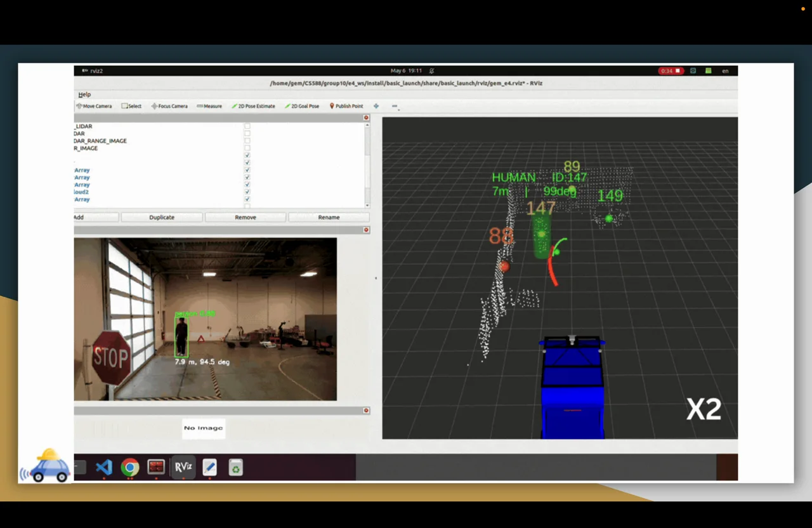This screenshot has width=812, height=528.
Task: Enable the _LIDAR display checkbox
Action: coord(247,126)
